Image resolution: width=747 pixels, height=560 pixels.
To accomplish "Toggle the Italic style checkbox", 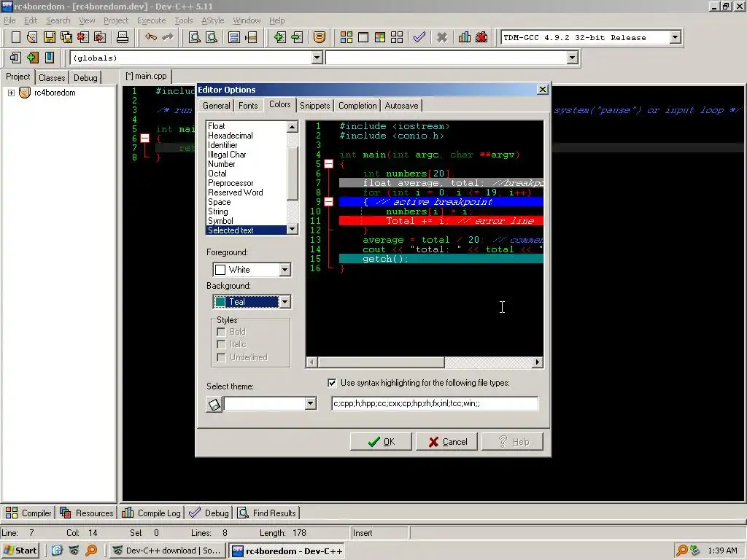I will tap(221, 344).
